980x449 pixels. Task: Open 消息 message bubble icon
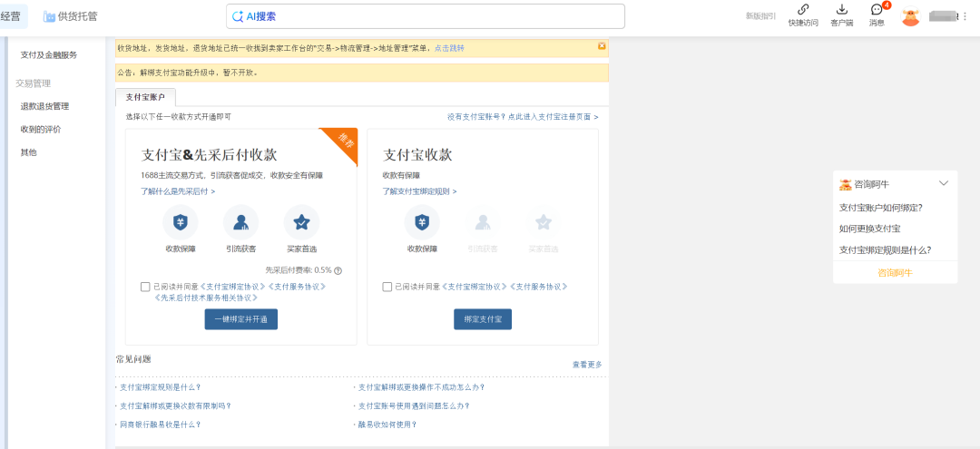tap(877, 10)
